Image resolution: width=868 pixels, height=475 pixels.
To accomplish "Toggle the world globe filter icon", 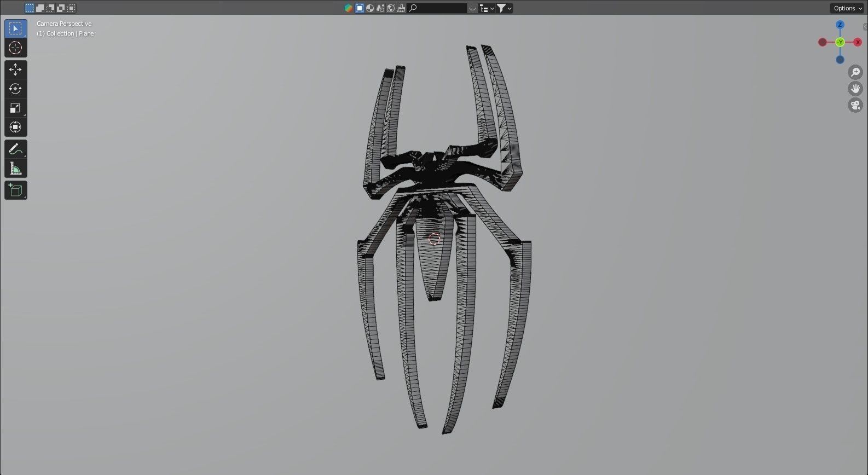I will tap(391, 8).
